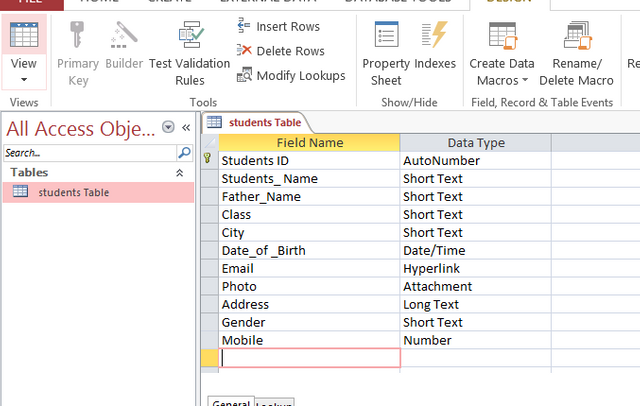Click the Attachment data type cell
Screen dimensions: 640x406
click(x=476, y=286)
